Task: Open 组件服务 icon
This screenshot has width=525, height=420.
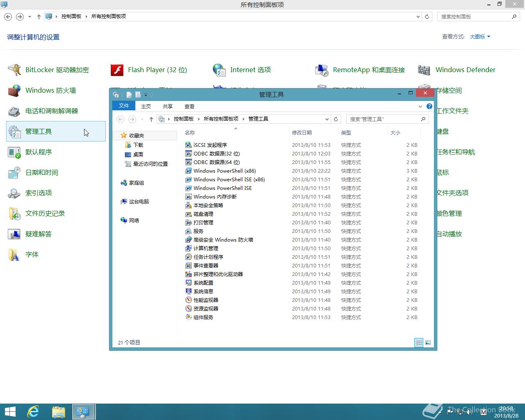Action: (x=189, y=317)
